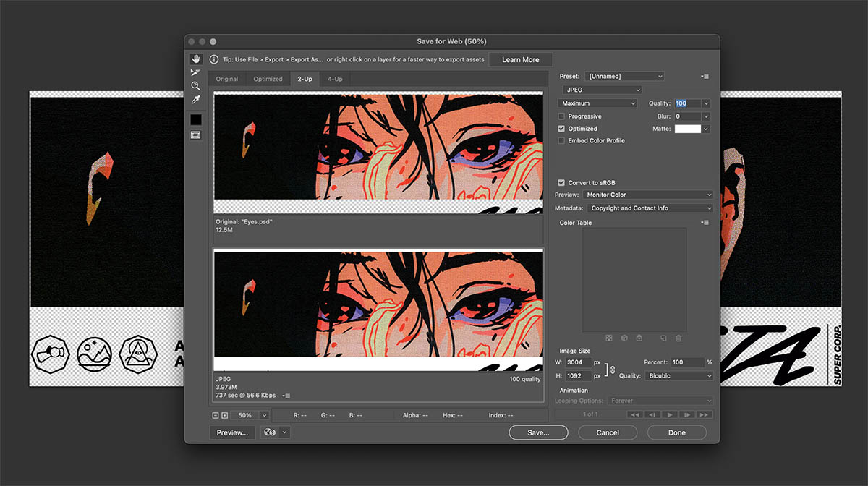Image resolution: width=868 pixels, height=486 pixels.
Task: Enable the Progressive checkbox
Action: pos(561,116)
